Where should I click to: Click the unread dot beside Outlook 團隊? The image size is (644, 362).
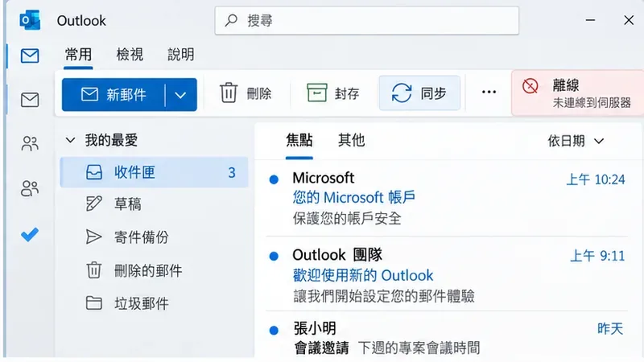pyautogui.click(x=274, y=256)
